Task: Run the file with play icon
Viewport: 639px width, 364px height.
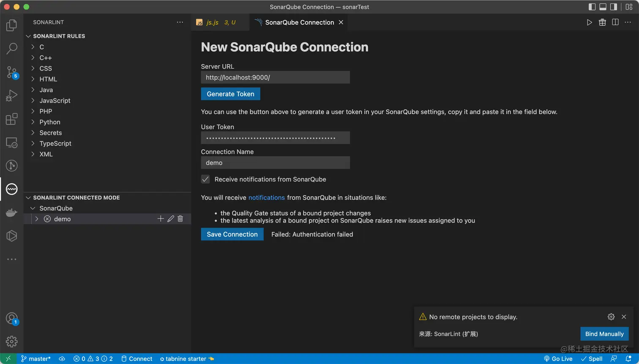Action: (x=590, y=22)
